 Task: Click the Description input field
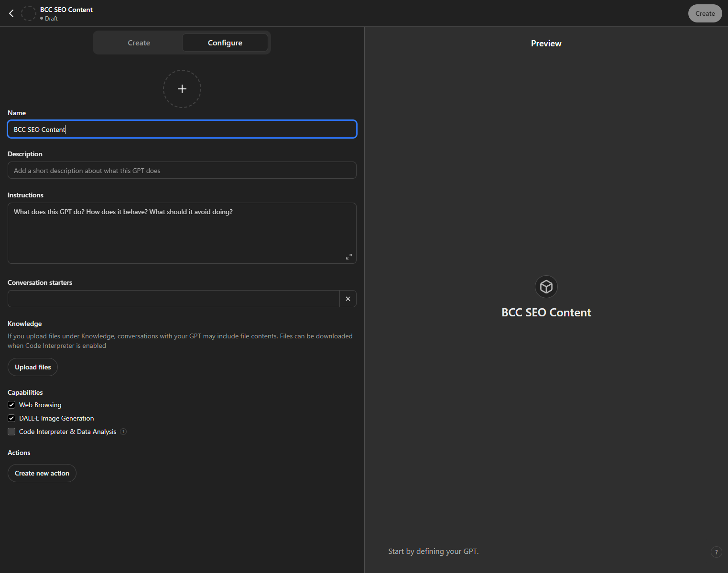182,170
